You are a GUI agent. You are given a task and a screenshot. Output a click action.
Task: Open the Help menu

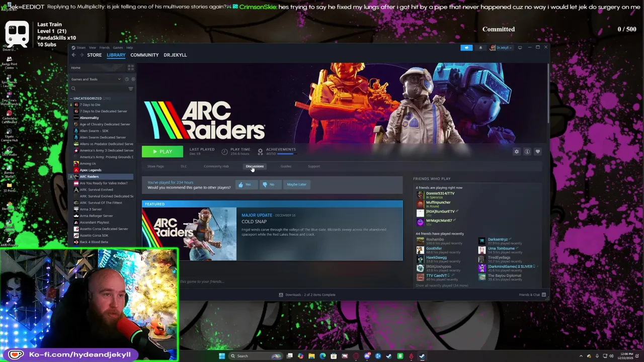pos(129,48)
